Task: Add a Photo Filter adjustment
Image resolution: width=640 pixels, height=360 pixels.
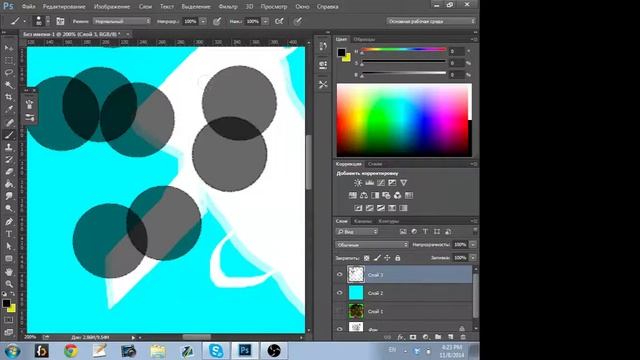Action: [386, 196]
